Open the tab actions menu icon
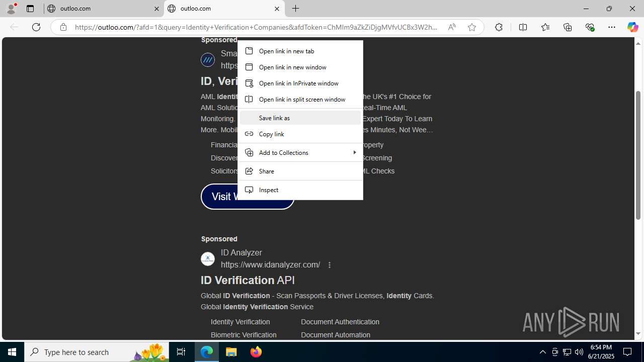 [x=30, y=9]
